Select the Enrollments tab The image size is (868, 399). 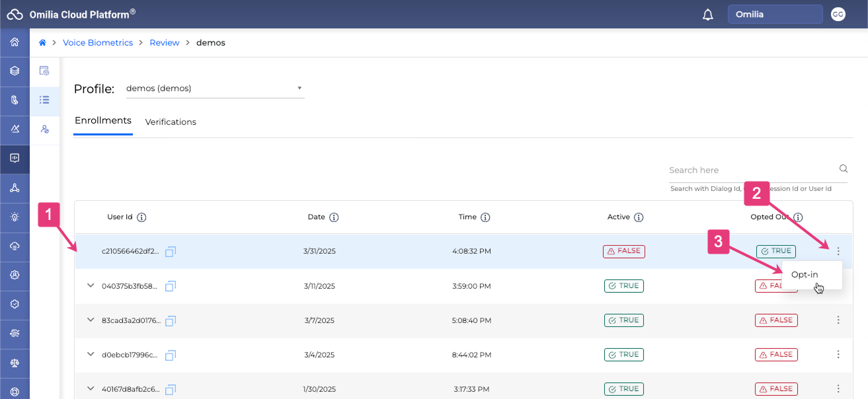103,121
